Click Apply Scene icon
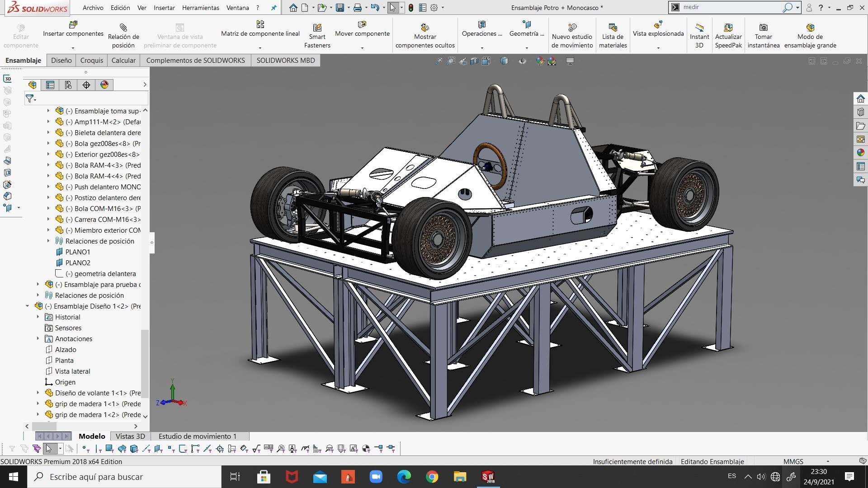Image resolution: width=868 pixels, height=488 pixels. pos(552,61)
